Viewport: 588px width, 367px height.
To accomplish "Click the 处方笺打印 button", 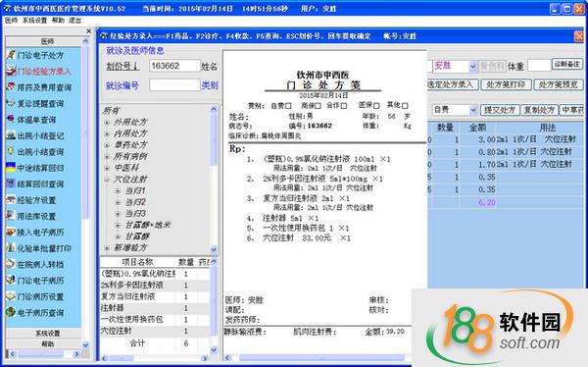I will tap(506, 85).
